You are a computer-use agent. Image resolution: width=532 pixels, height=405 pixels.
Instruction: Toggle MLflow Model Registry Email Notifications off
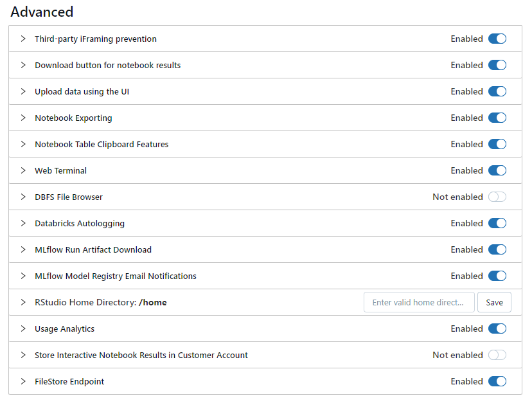497,276
